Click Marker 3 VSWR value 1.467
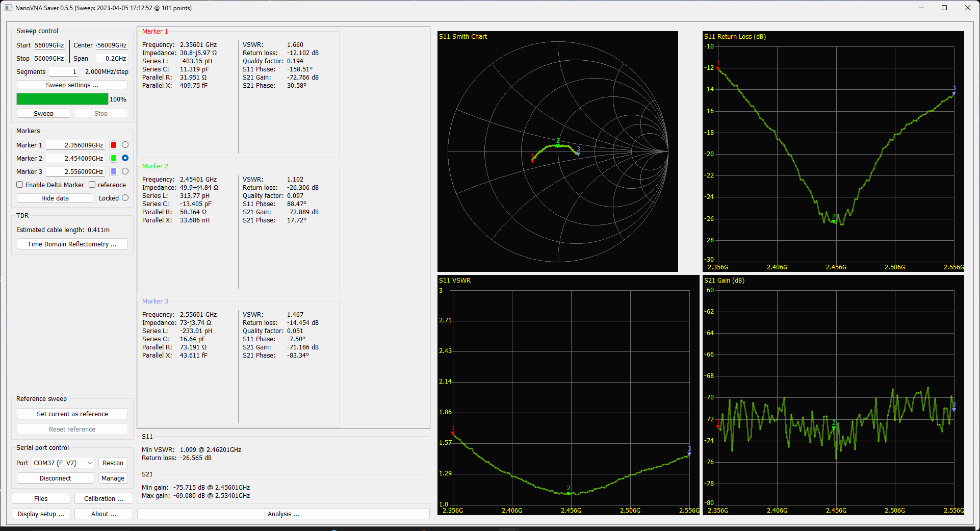 [295, 314]
